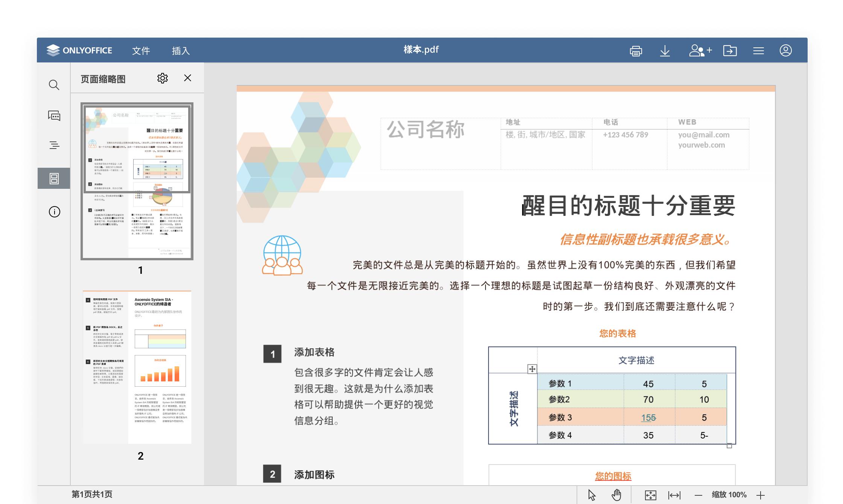Open the 文件 menu
The image size is (843, 504).
[141, 50]
